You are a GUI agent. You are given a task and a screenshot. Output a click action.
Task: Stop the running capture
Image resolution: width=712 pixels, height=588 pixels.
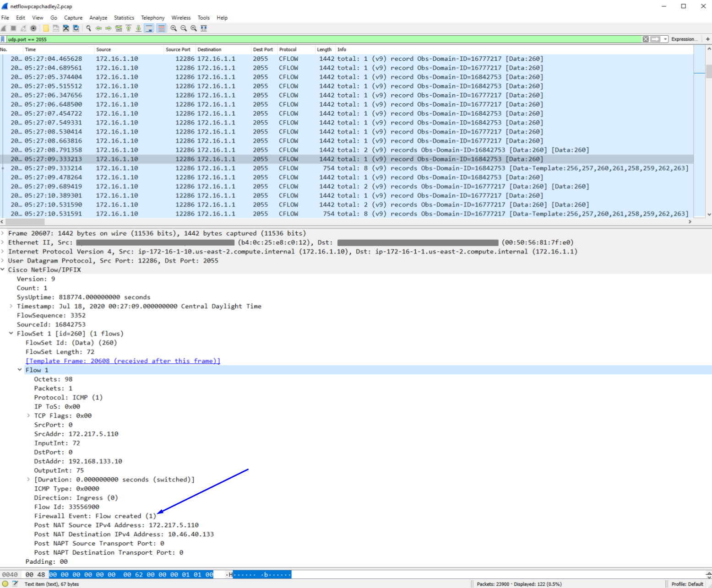pyautogui.click(x=14, y=28)
